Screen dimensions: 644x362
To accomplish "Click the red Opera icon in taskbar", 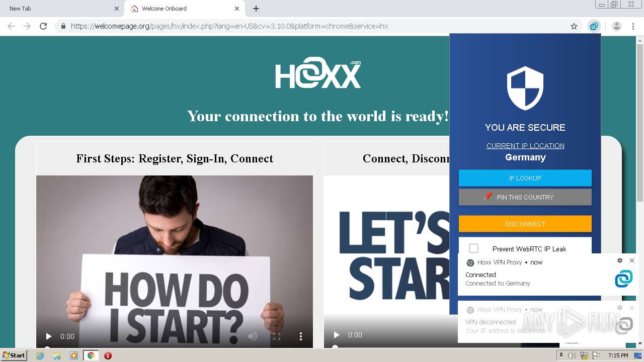I will 108,355.
